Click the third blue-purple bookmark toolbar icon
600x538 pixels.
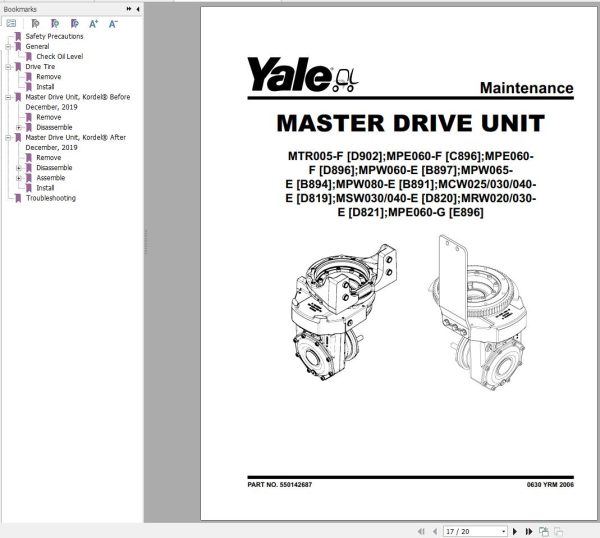click(x=75, y=24)
